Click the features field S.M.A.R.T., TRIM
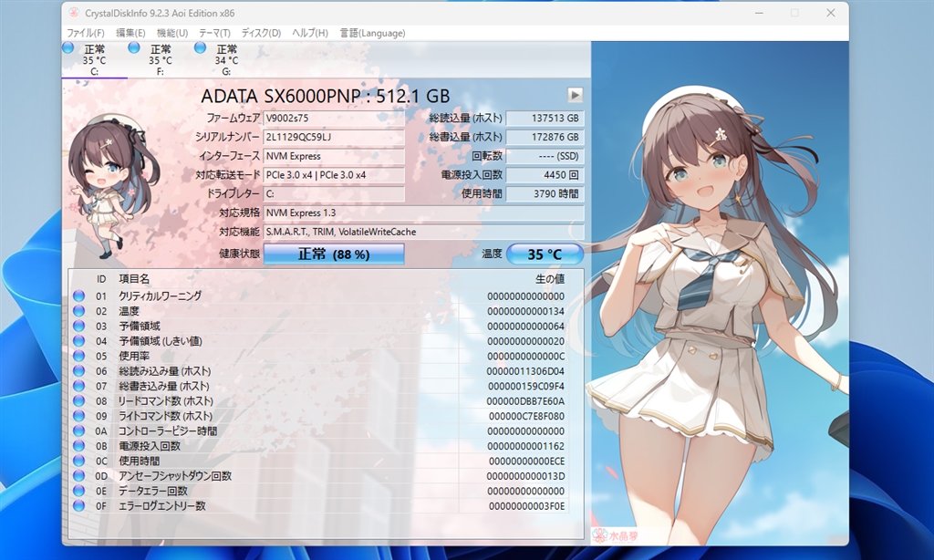Screen dimensions: 934x560 (x=423, y=232)
